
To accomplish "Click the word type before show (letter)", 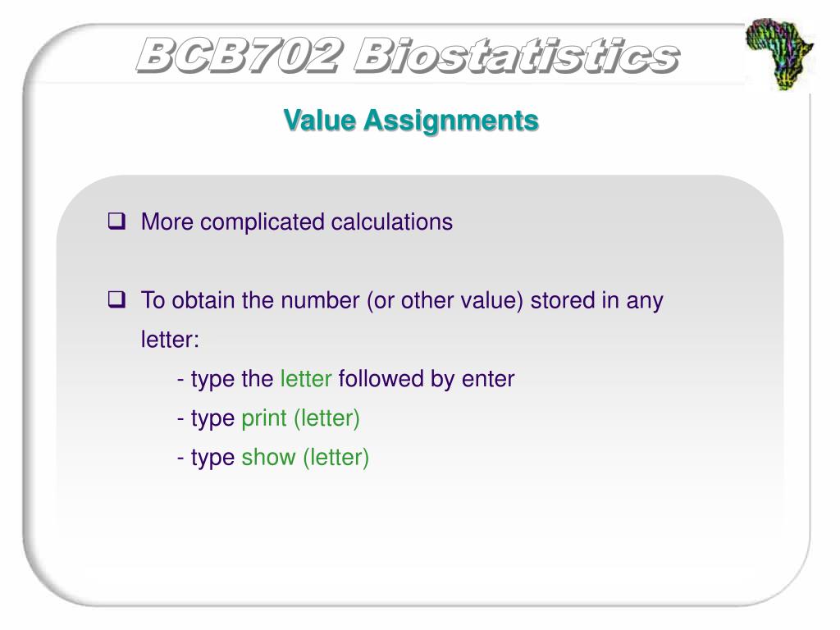I will 212,459.
